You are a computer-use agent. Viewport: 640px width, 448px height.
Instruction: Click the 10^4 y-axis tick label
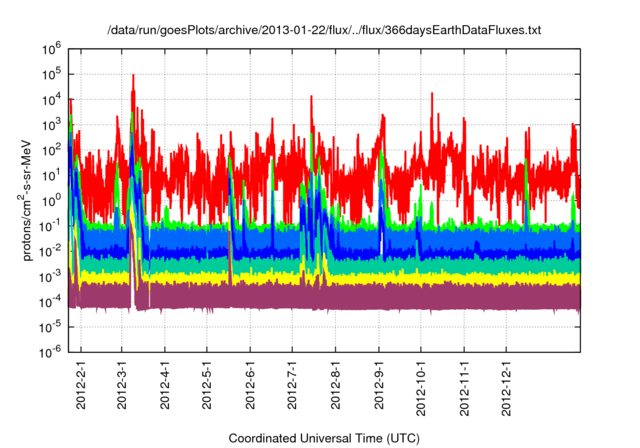(x=51, y=100)
